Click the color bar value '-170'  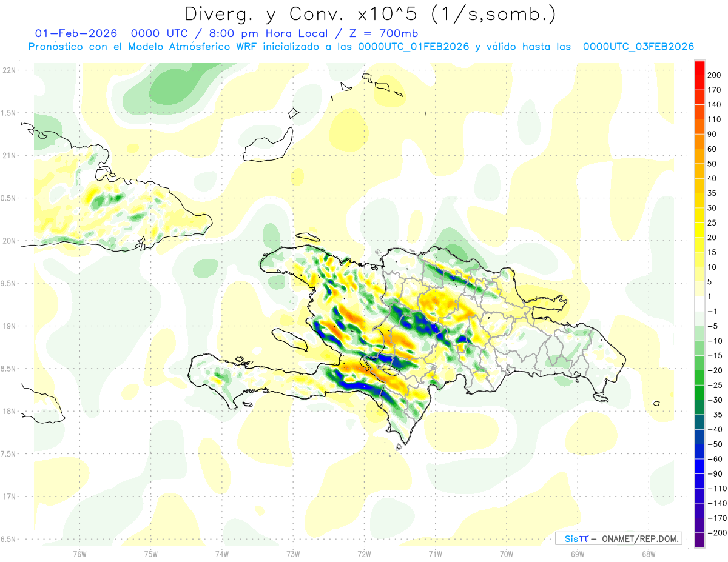point(718,518)
